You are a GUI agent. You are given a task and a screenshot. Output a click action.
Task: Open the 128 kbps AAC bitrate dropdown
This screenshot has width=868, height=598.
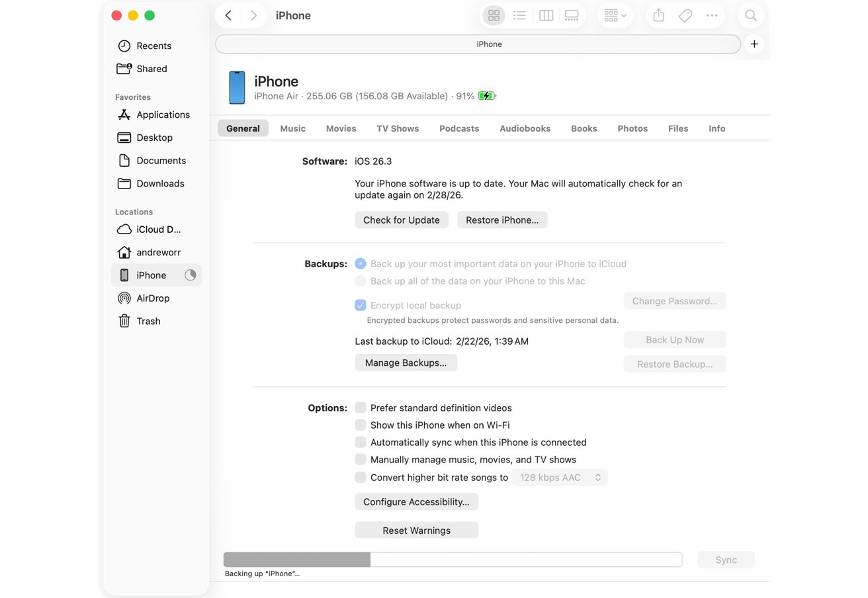point(560,478)
